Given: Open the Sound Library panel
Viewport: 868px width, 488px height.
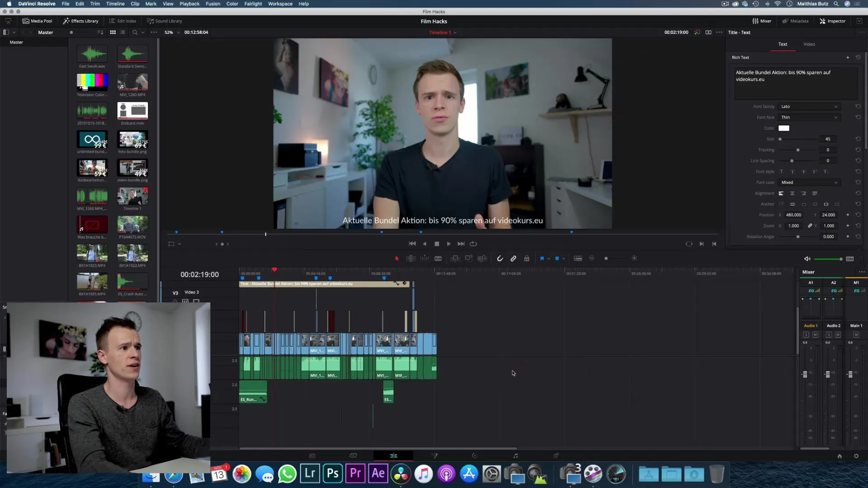Looking at the screenshot, I should (x=164, y=21).
